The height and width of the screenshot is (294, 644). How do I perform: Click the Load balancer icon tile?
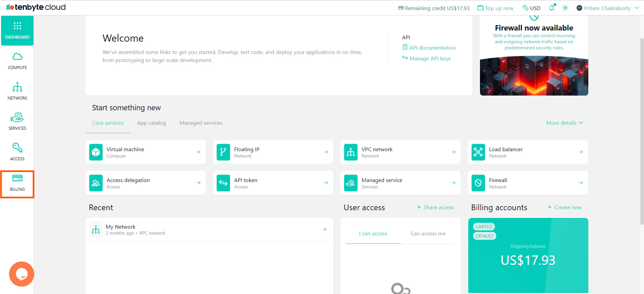pos(478,152)
